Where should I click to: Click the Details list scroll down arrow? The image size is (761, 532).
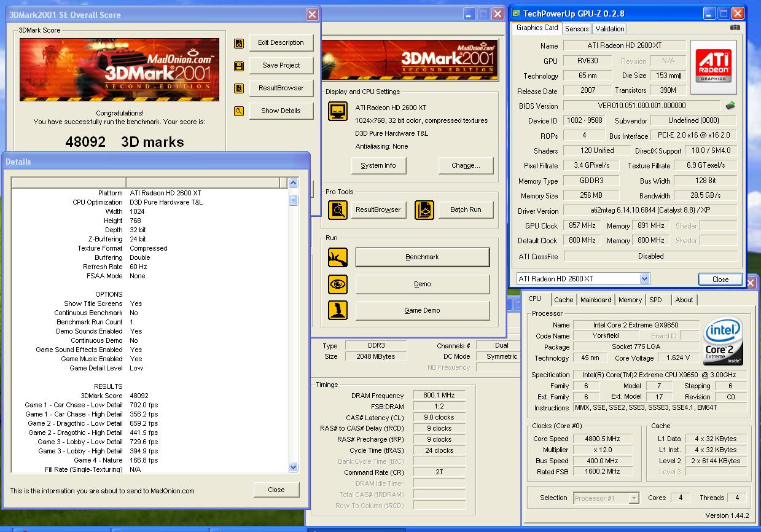point(293,467)
